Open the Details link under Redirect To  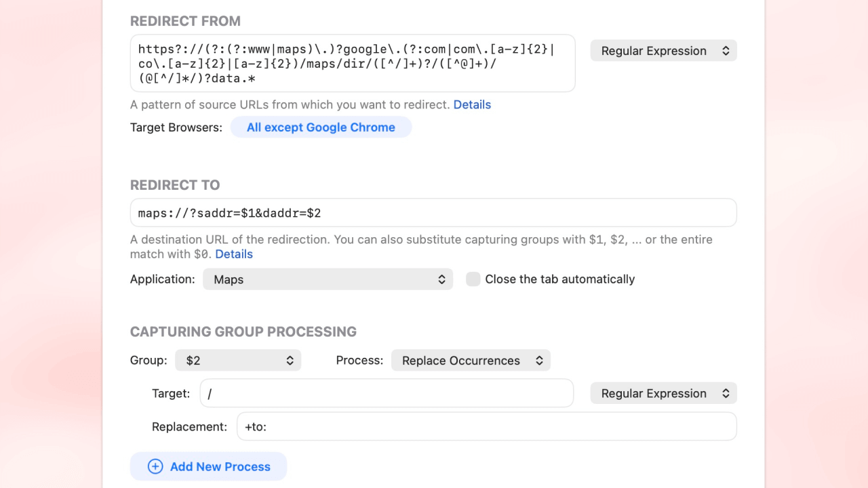click(x=234, y=254)
